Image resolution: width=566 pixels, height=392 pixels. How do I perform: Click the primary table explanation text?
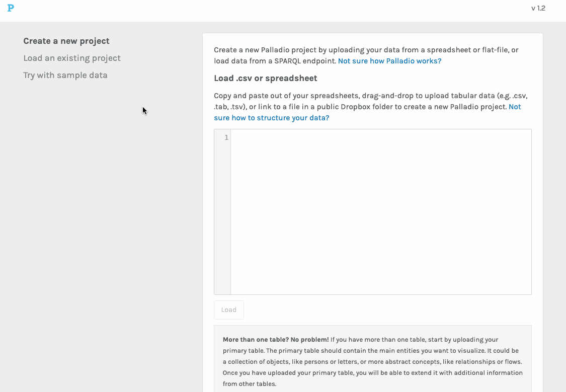point(372,362)
